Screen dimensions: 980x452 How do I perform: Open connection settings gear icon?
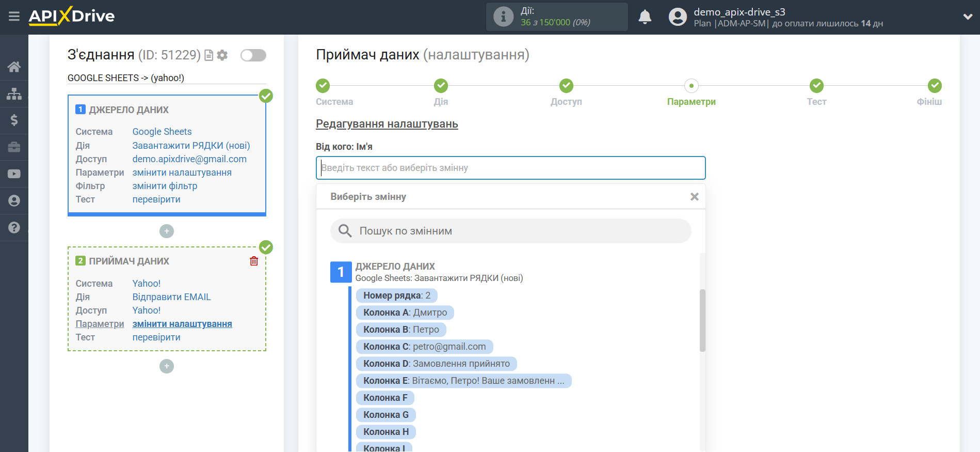(x=222, y=55)
